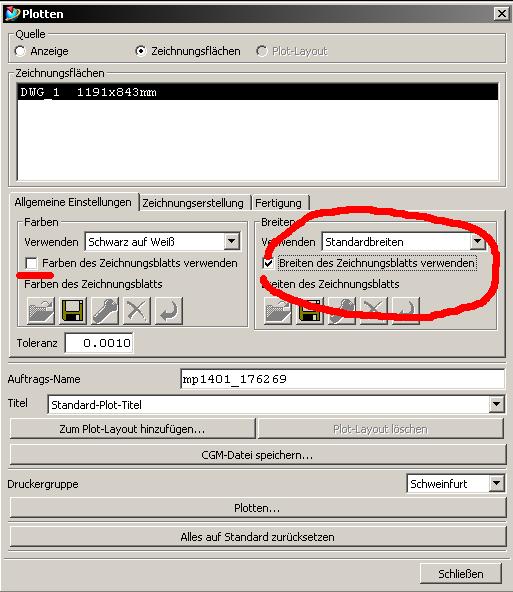Open the Standardbreiten widths dropdown
Viewport: 513px width, 592px height.
(x=478, y=241)
